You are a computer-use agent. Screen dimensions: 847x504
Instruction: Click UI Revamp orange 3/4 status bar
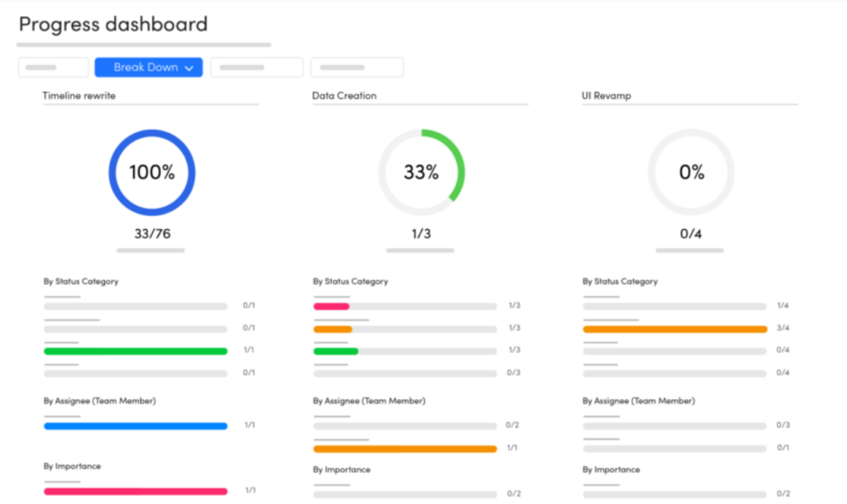pyautogui.click(x=675, y=329)
